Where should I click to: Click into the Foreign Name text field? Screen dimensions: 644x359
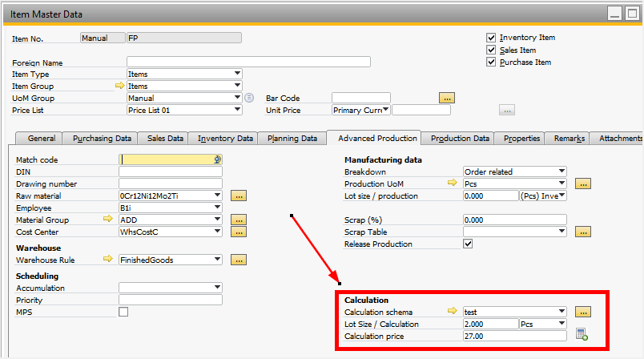(x=248, y=62)
